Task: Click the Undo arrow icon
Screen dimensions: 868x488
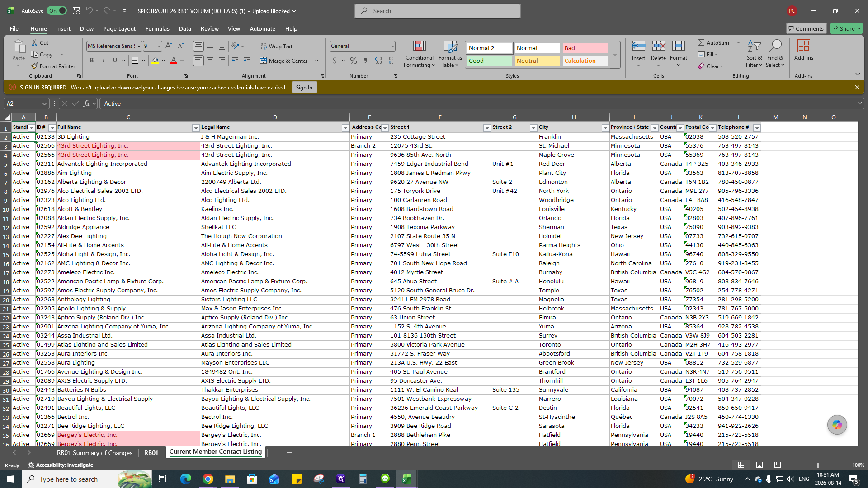Action: point(90,11)
